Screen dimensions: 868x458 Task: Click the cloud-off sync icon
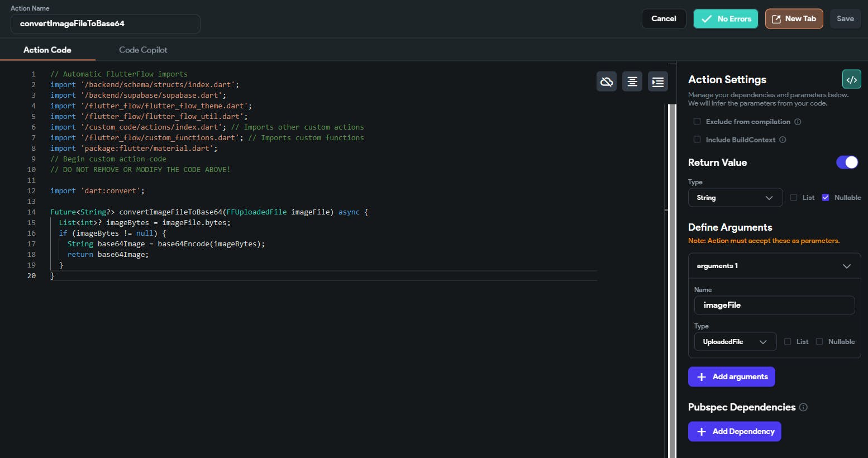pyautogui.click(x=607, y=82)
